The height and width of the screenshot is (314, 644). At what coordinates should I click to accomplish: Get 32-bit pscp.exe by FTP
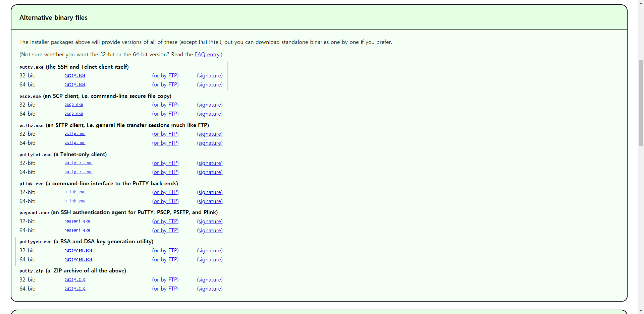tap(165, 105)
